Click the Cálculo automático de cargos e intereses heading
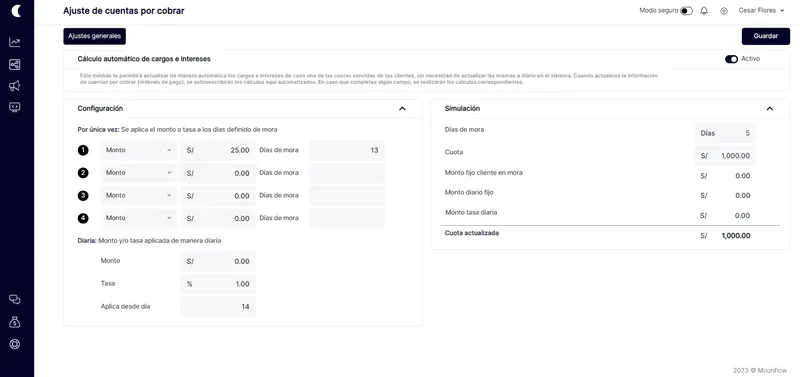Viewport: 800px width, 377px height. tap(144, 59)
